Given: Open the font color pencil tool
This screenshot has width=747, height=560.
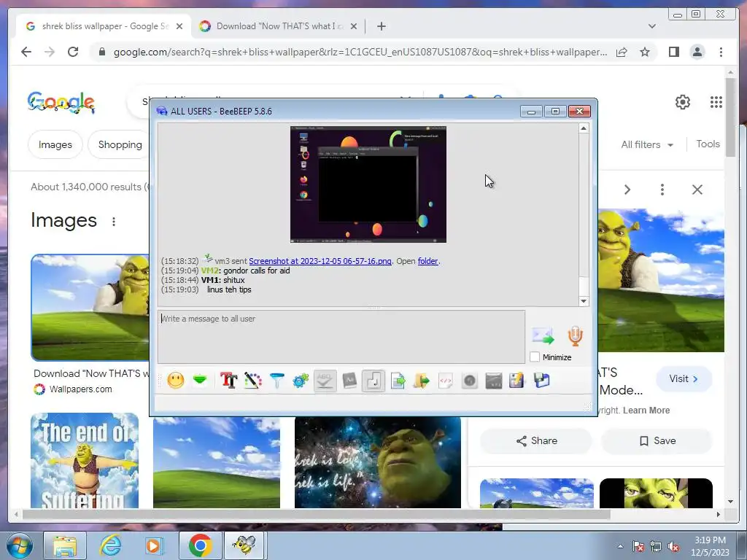Looking at the screenshot, I should click(253, 381).
